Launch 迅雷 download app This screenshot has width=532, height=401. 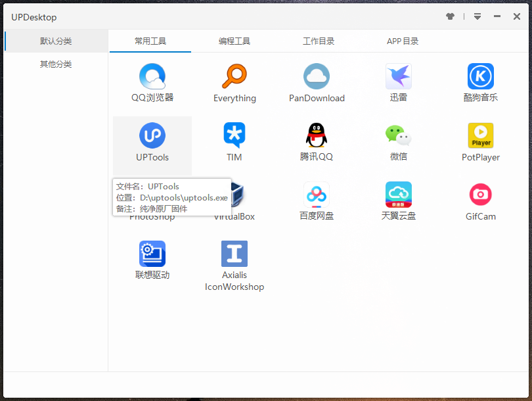pos(399,77)
